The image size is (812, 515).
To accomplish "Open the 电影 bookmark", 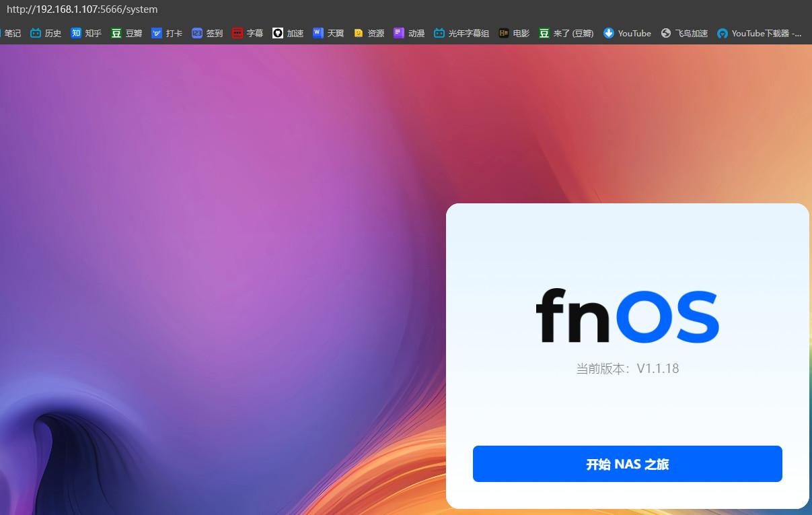I will (514, 33).
